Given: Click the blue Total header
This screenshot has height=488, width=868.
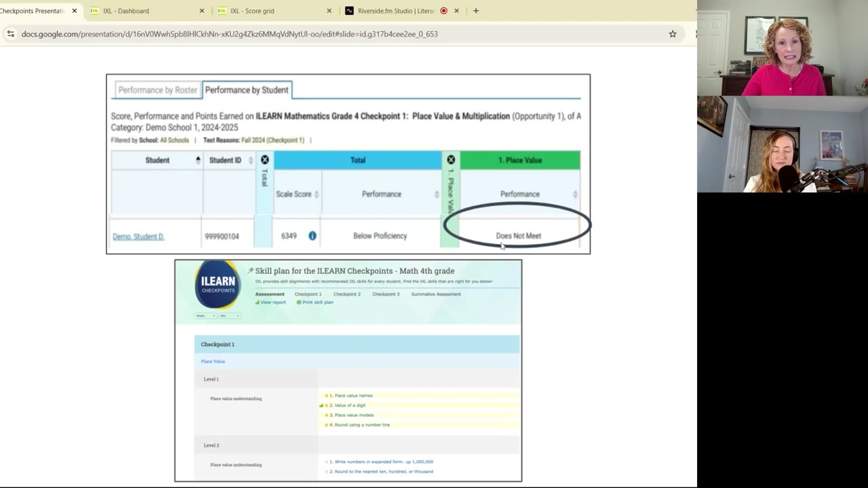Looking at the screenshot, I should [357, 160].
